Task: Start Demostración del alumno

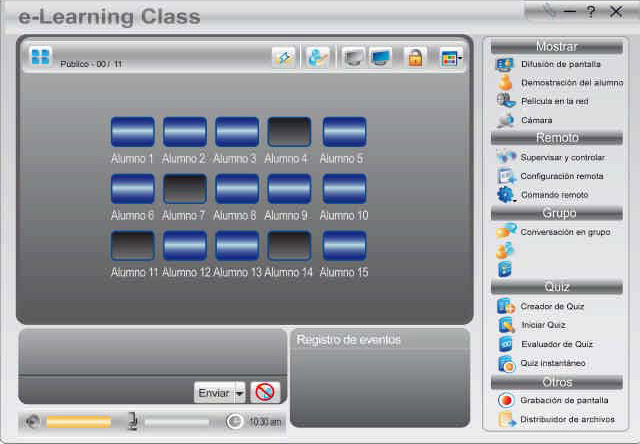Action: point(565,83)
